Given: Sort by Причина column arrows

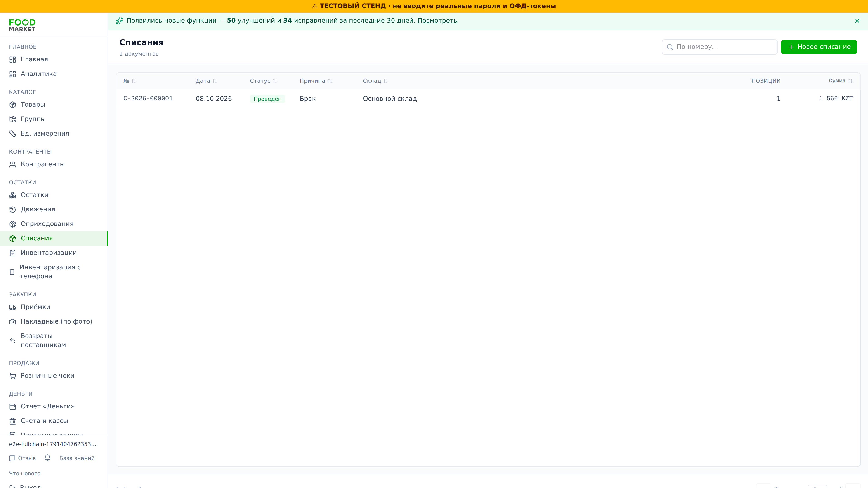Looking at the screenshot, I should pyautogui.click(x=330, y=81).
